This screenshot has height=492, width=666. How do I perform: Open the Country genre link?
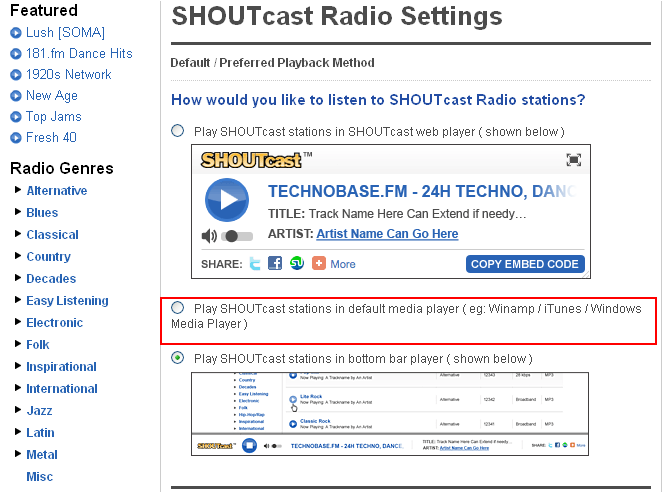click(48, 257)
